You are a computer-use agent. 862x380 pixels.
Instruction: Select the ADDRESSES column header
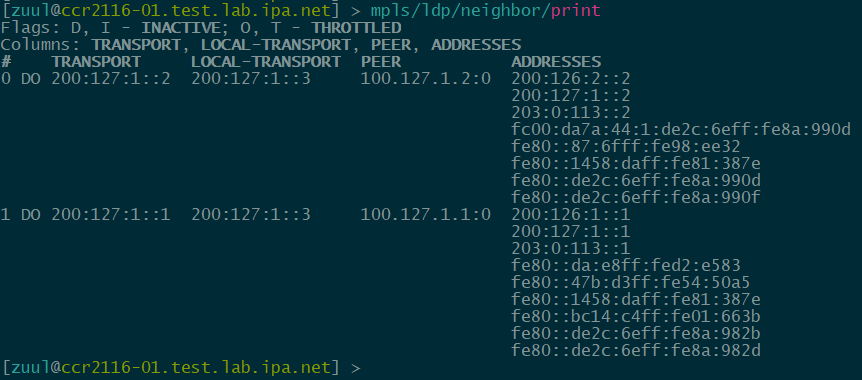[556, 62]
